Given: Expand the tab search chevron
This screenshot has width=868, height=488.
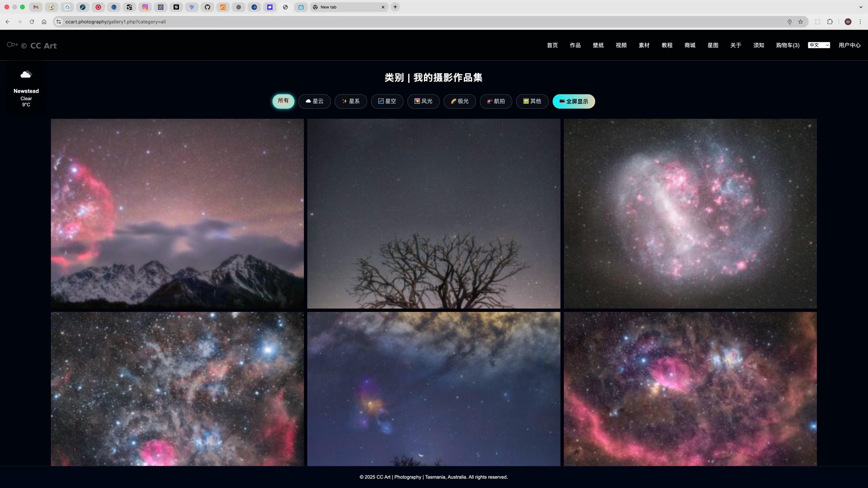Looking at the screenshot, I should click(861, 7).
